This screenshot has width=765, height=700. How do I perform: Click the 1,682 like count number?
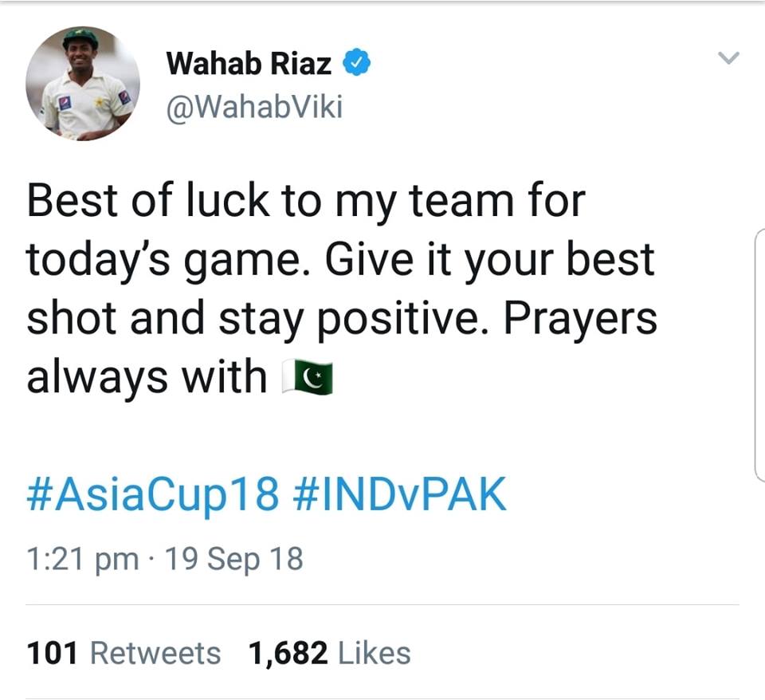coord(288,654)
